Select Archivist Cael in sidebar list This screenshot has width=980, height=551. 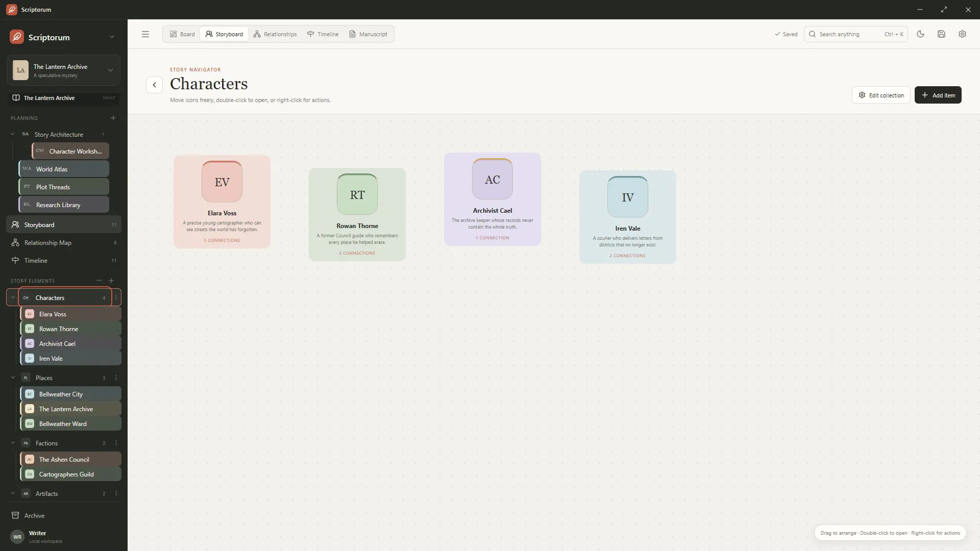[x=71, y=343]
